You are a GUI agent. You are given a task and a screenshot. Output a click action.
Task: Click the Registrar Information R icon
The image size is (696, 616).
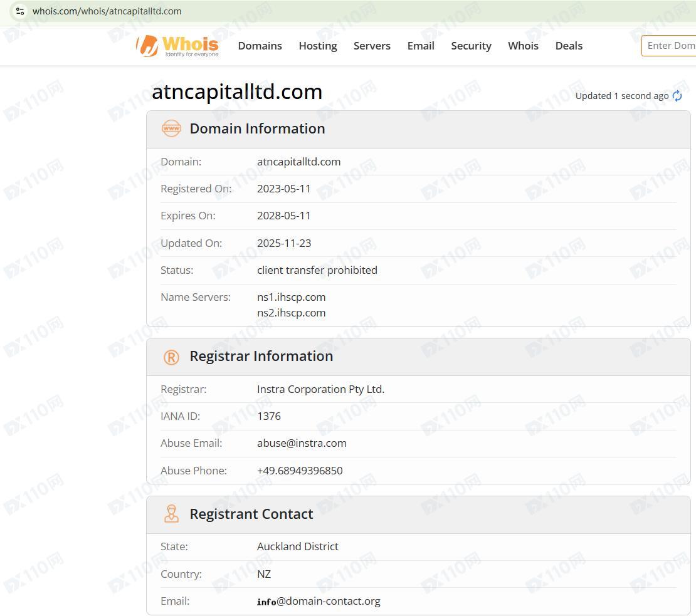click(x=171, y=357)
